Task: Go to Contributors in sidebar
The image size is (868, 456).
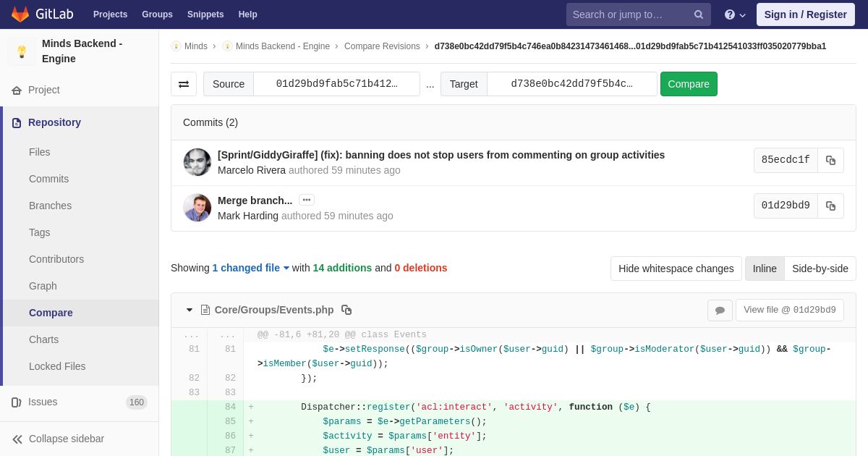Action: pyautogui.click(x=56, y=259)
